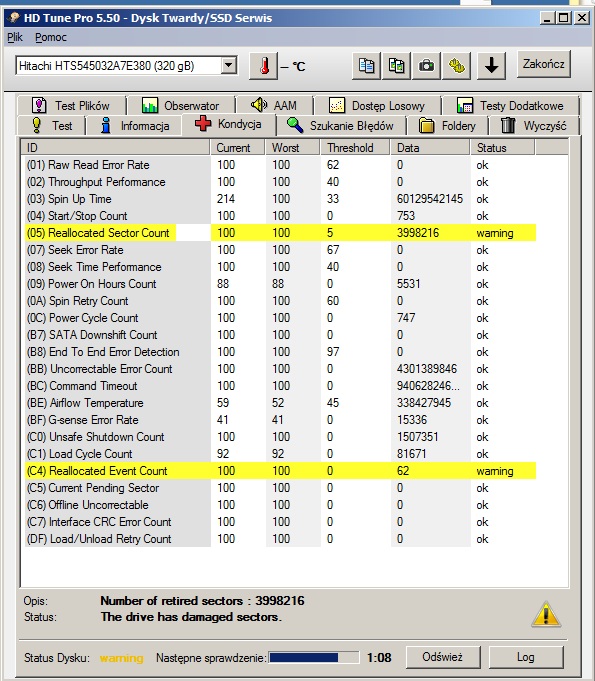Copy info to clipboard icon

click(x=366, y=66)
